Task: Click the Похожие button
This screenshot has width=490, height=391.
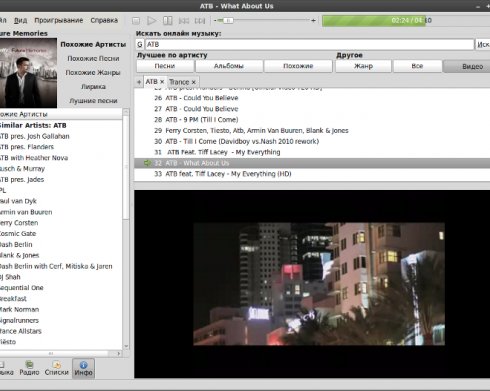Action: pyautogui.click(x=298, y=66)
